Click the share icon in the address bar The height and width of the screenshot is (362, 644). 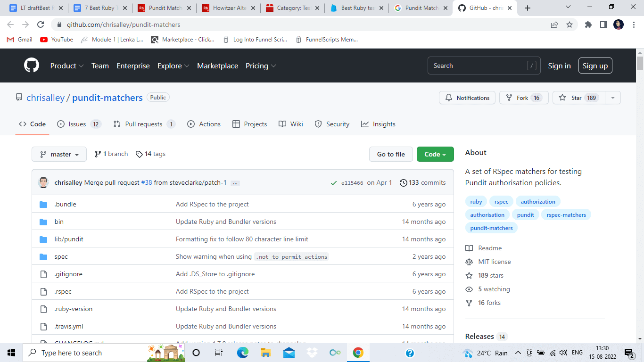click(x=554, y=25)
